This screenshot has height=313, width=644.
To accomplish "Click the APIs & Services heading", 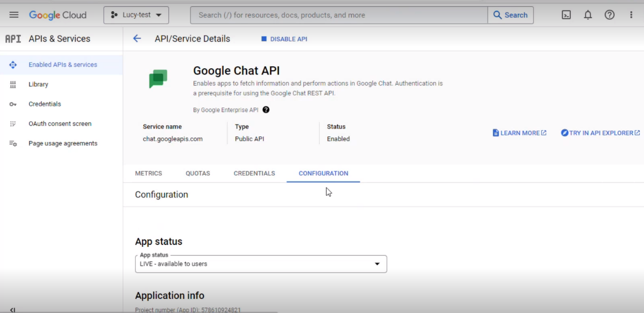I will click(x=59, y=39).
